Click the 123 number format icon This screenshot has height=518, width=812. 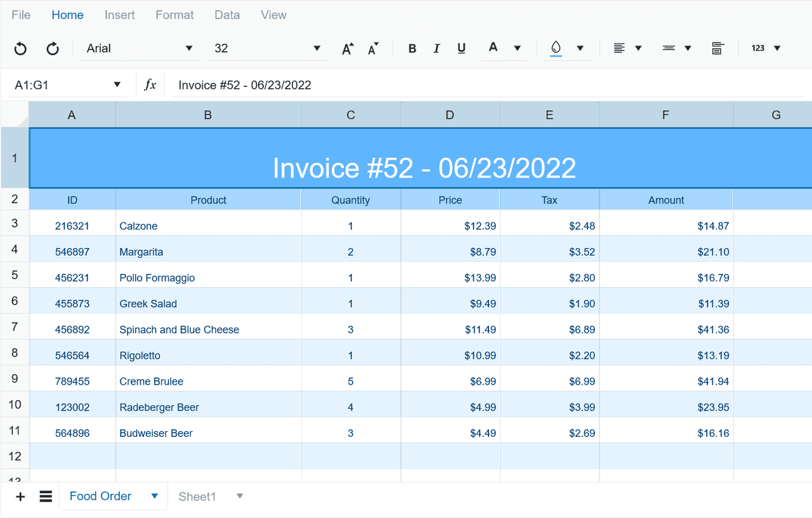click(x=758, y=48)
